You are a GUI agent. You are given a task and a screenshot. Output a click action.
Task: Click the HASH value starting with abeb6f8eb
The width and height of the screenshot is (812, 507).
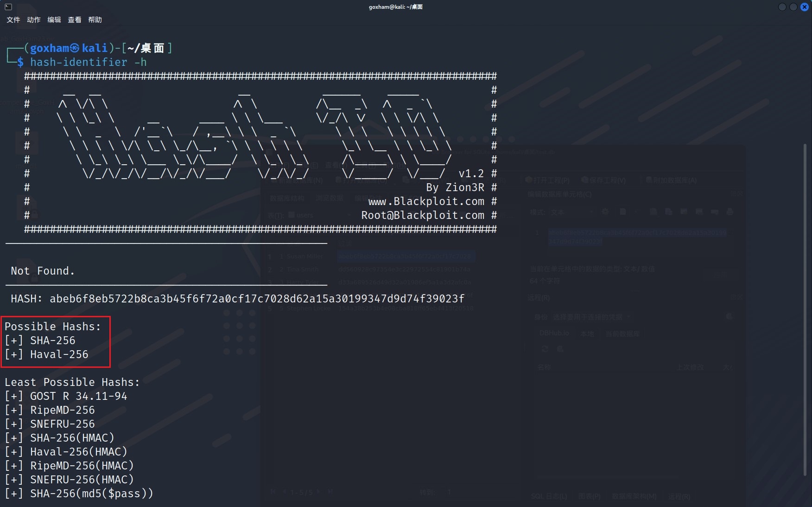[257, 299]
